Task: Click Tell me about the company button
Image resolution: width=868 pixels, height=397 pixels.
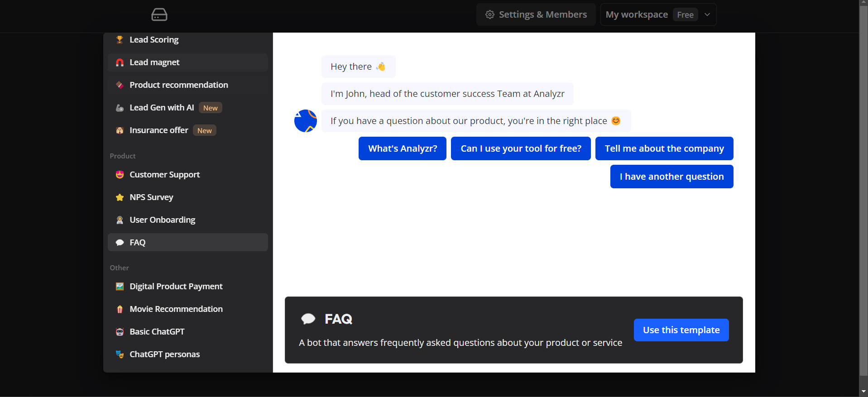Action: pyautogui.click(x=664, y=148)
